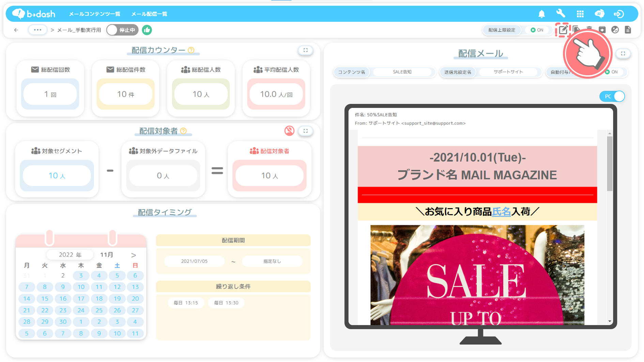The width and height of the screenshot is (644, 362).
Task: Expand the 配信対象者 panel to fullscreen
Action: click(x=306, y=131)
